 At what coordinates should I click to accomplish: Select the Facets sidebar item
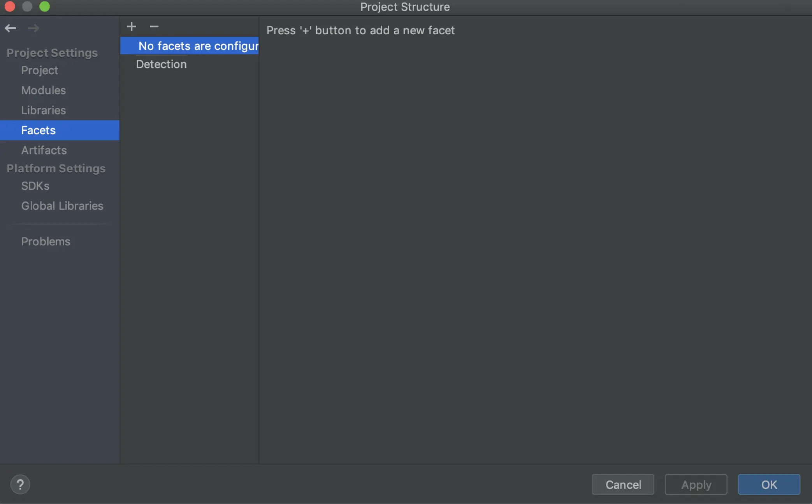pos(39,130)
